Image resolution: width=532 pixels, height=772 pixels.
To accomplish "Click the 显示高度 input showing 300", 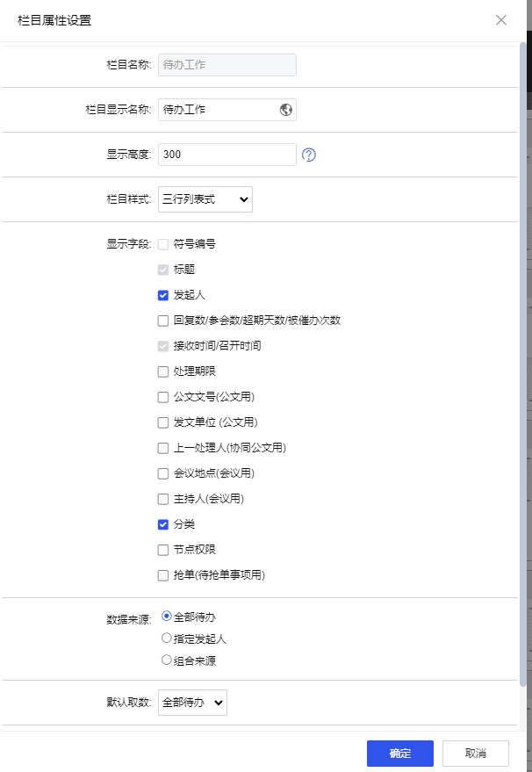I will [226, 155].
